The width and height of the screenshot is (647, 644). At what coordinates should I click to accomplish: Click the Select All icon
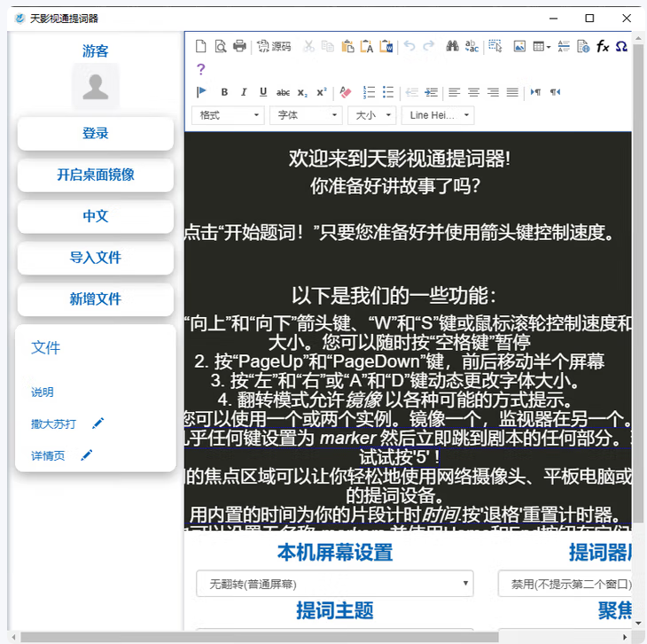tap(495, 46)
